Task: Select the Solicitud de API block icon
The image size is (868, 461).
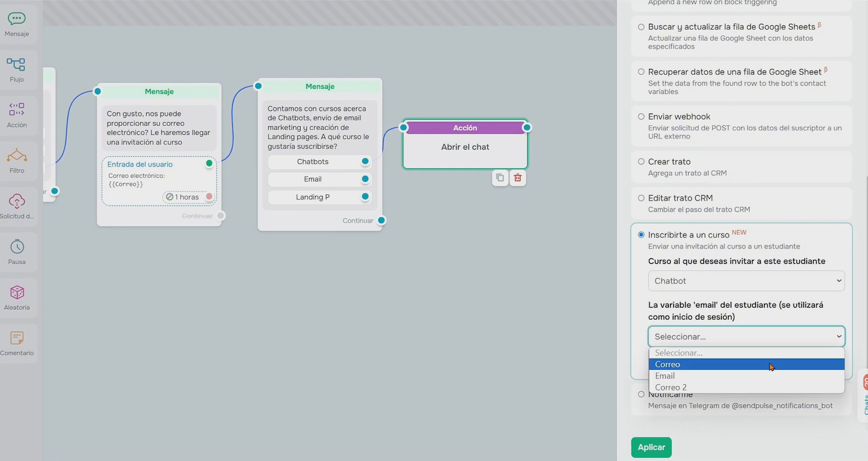Action: point(17,201)
